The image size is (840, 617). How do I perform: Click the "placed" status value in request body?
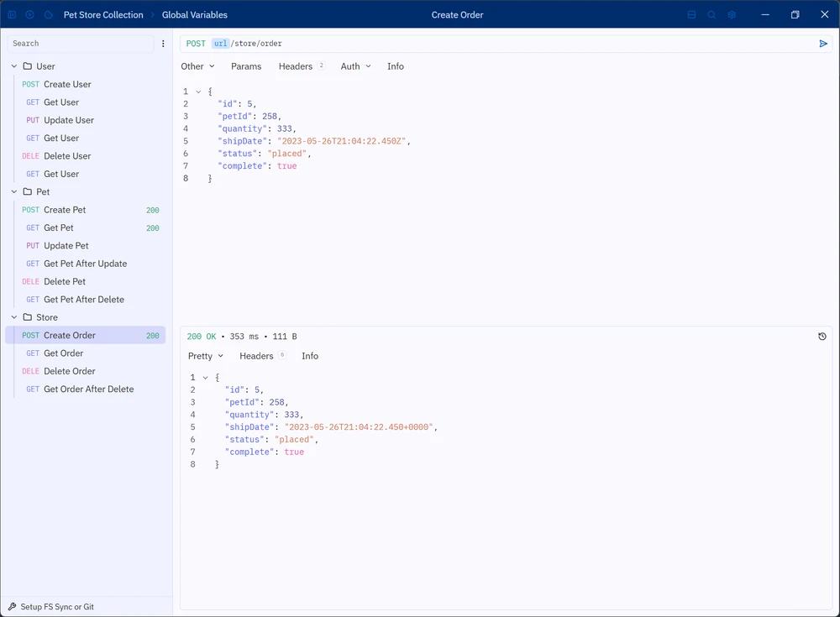click(287, 154)
